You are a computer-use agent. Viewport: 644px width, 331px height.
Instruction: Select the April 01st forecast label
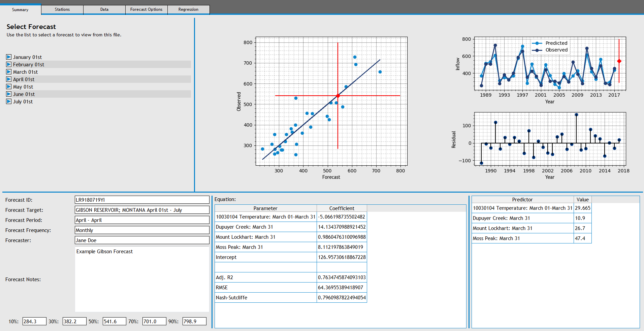tap(24, 79)
